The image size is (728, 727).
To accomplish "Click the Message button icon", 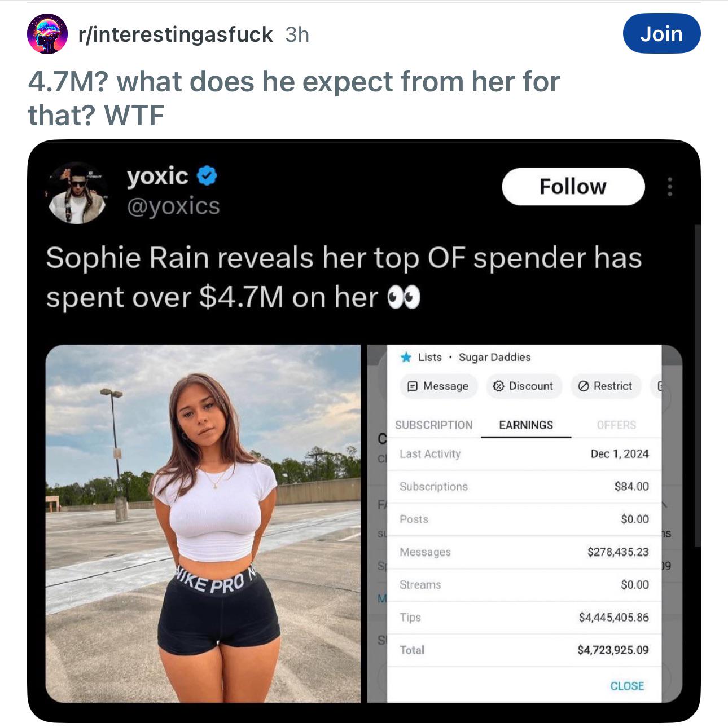I will click(x=412, y=386).
